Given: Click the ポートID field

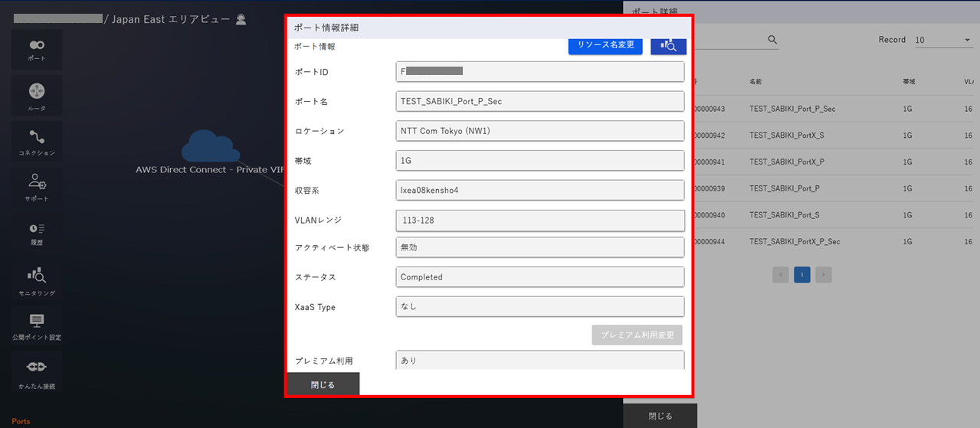Looking at the screenshot, I should tap(540, 71).
